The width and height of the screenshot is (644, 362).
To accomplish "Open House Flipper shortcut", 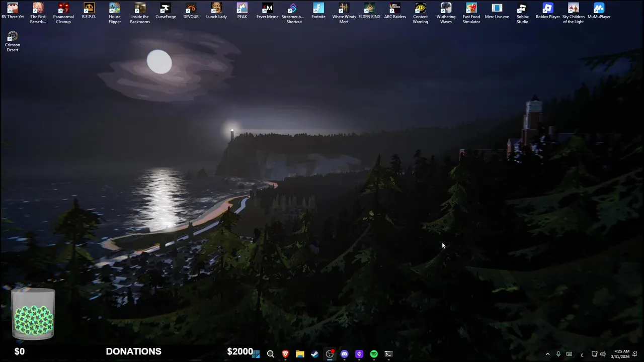I will (115, 13).
